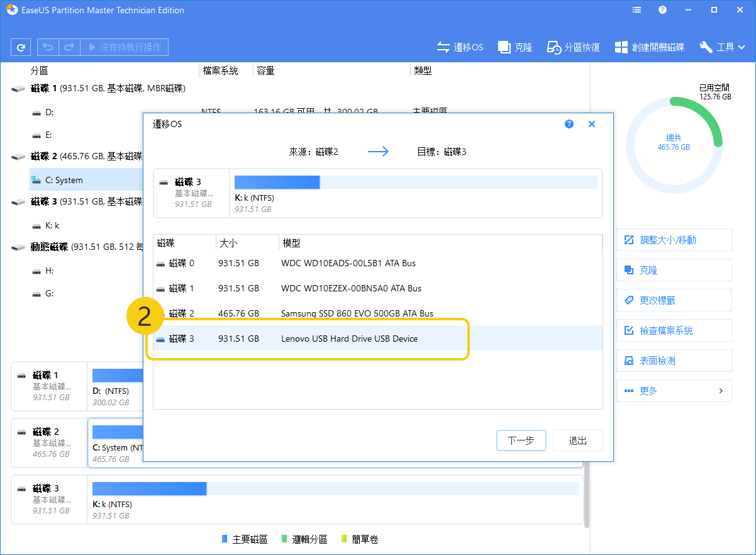Expand the 更多 options menu

674,391
